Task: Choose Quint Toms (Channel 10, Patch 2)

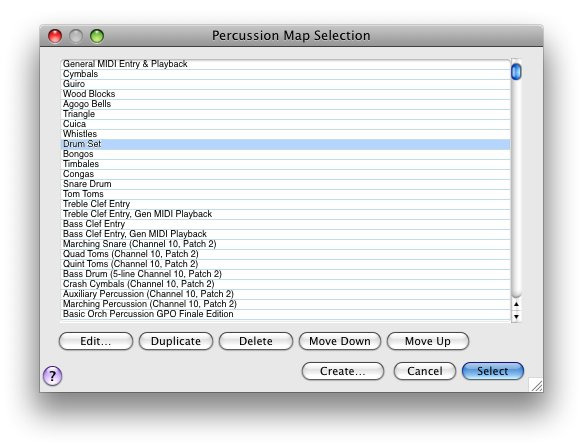Action: [x=286, y=265]
